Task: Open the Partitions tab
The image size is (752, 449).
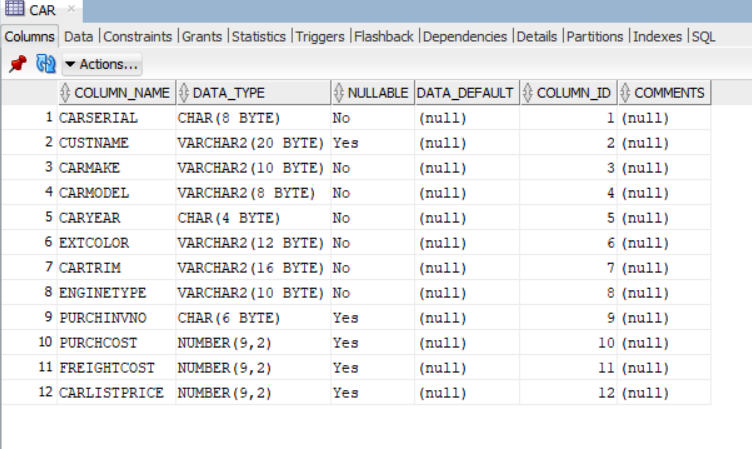Action: (x=595, y=36)
